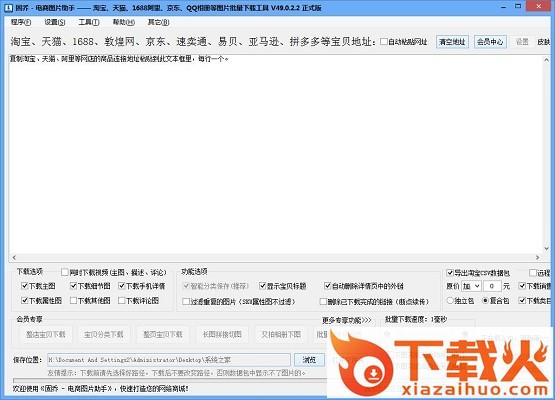555x400 pixels.
Task: Click the 欢迎使用 status bar message
Action: click(x=101, y=389)
